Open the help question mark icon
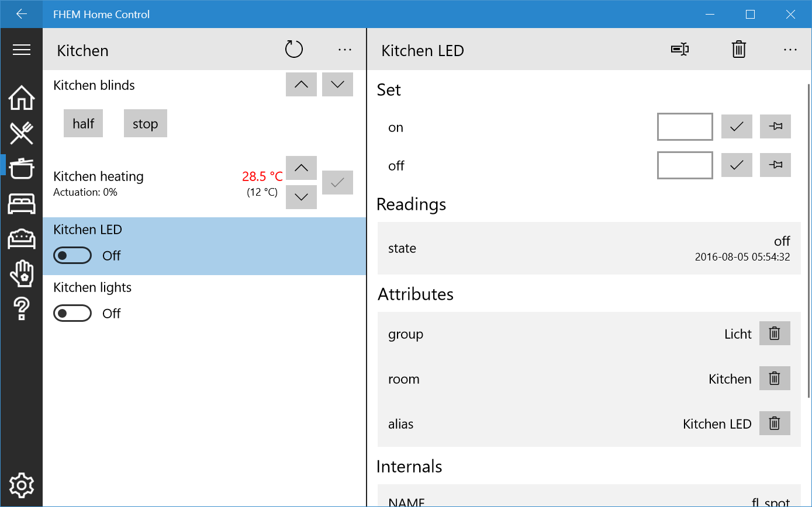This screenshot has height=507, width=812. (x=22, y=308)
